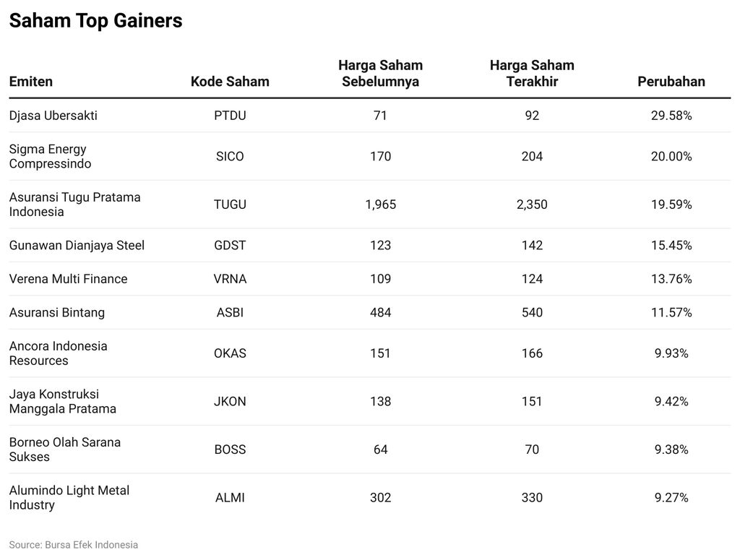Click the Harga Saham Sebelumnya header
Viewport: 740px width, 560px height.
(380, 74)
